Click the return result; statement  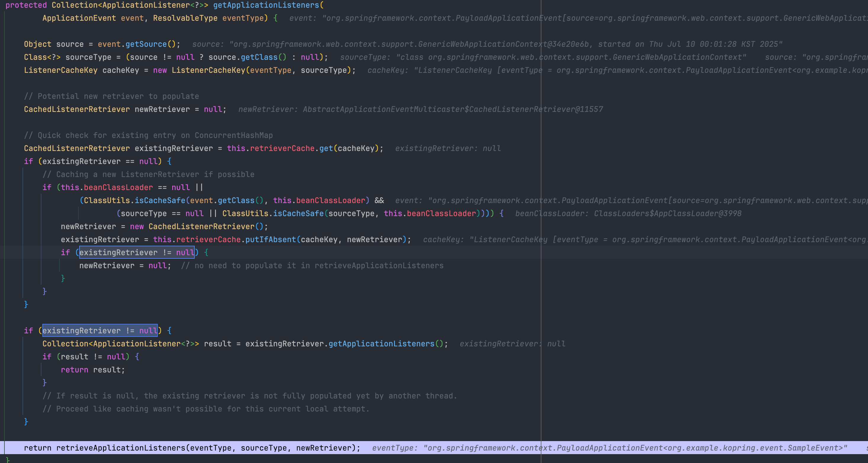click(x=93, y=370)
